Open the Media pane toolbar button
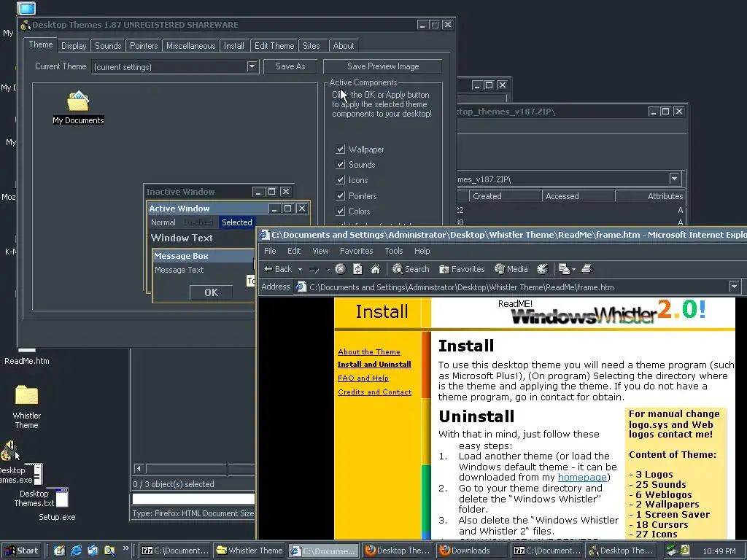Image resolution: width=747 pixels, height=560 pixels. [511, 269]
